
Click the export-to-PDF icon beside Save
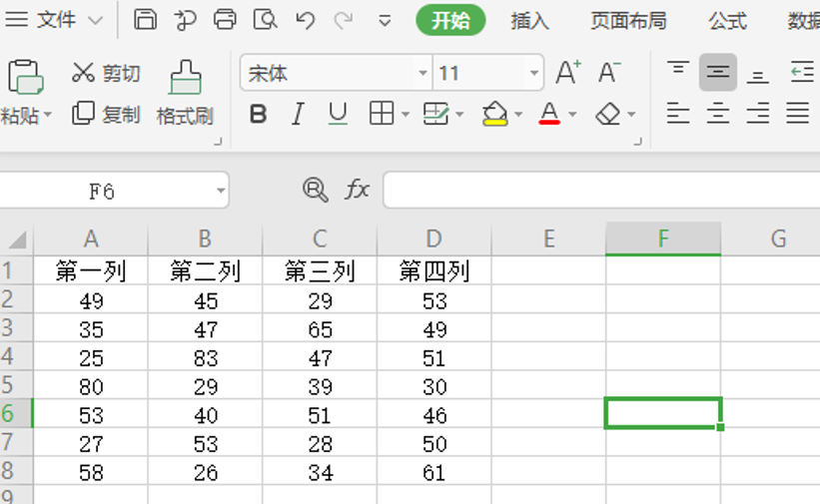coord(185,20)
